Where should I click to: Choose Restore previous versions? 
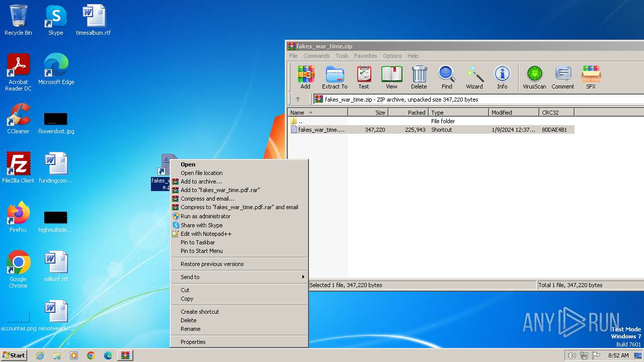(239, 264)
